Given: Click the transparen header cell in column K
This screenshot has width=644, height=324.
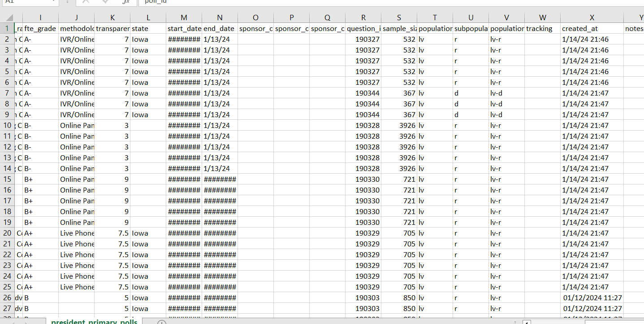Looking at the screenshot, I should [112, 28].
